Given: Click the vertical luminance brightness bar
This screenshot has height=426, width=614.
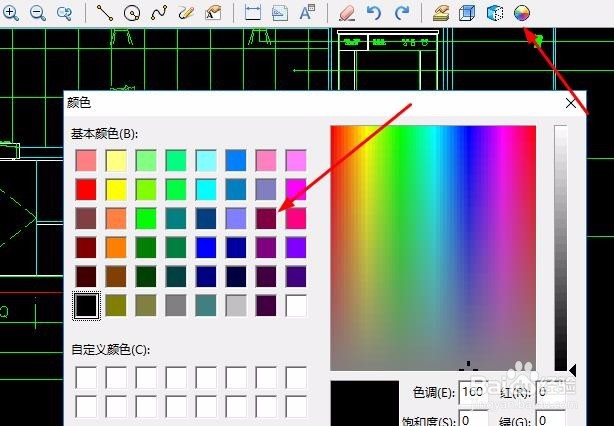Looking at the screenshot, I should [x=560, y=248].
